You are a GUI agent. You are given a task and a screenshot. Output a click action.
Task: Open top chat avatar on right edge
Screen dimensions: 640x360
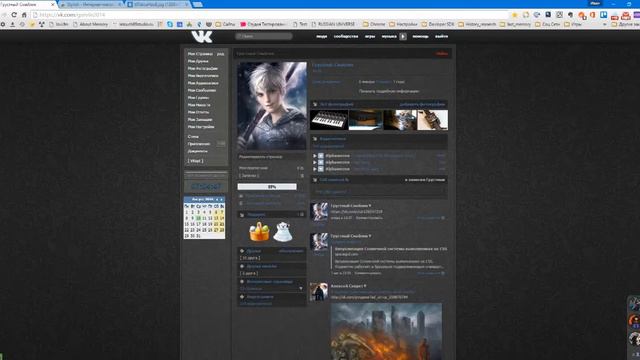pos(634,304)
